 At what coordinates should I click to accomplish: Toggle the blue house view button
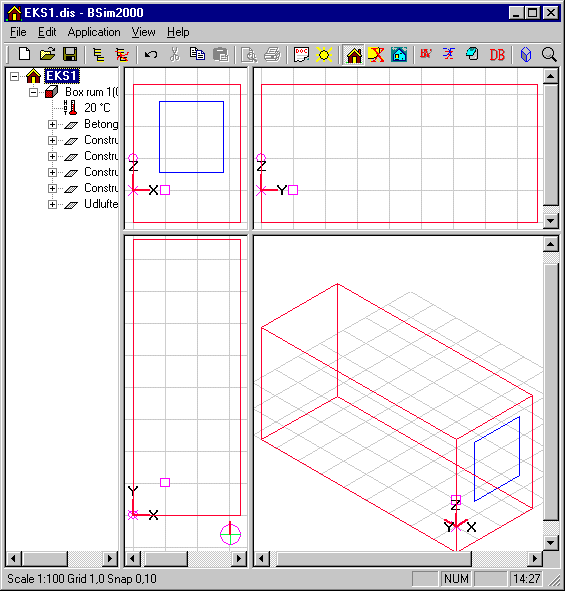[x=399, y=55]
